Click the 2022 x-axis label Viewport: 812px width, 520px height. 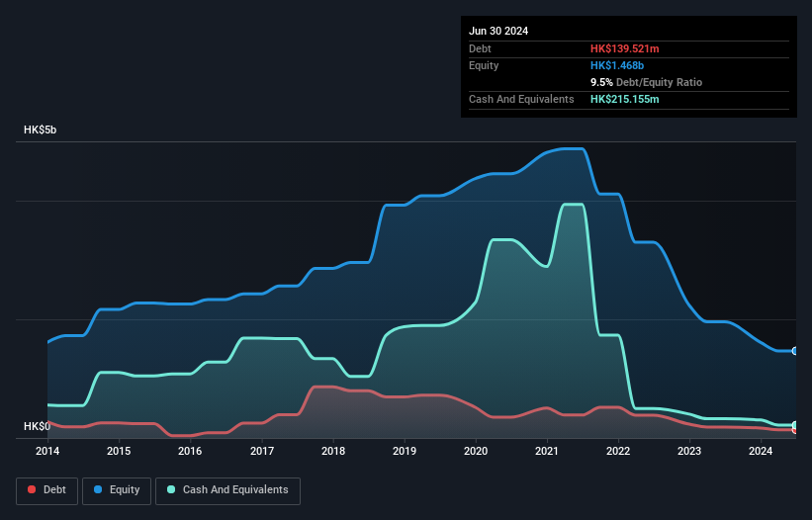point(618,451)
